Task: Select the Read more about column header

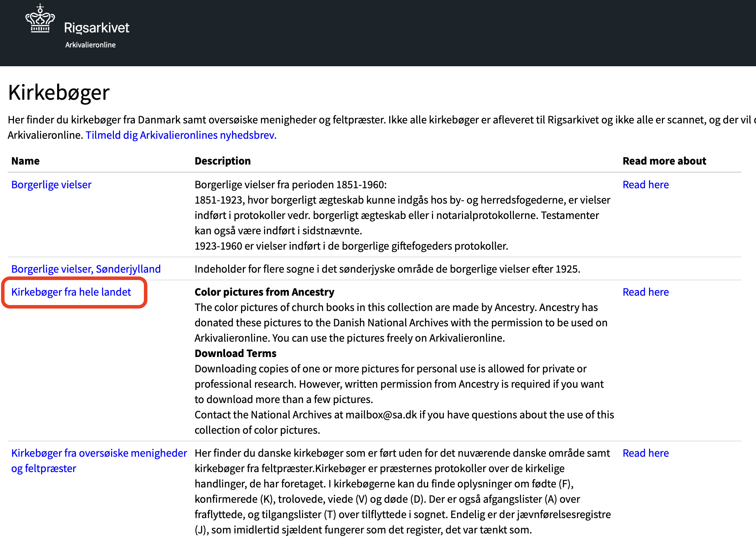Action: tap(664, 161)
